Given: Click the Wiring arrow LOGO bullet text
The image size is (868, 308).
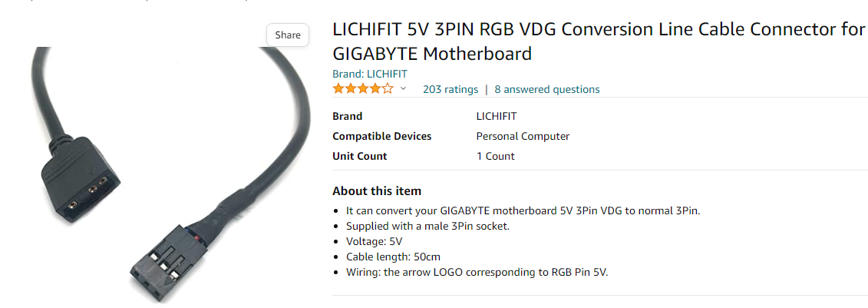Looking at the screenshot, I should [x=477, y=272].
